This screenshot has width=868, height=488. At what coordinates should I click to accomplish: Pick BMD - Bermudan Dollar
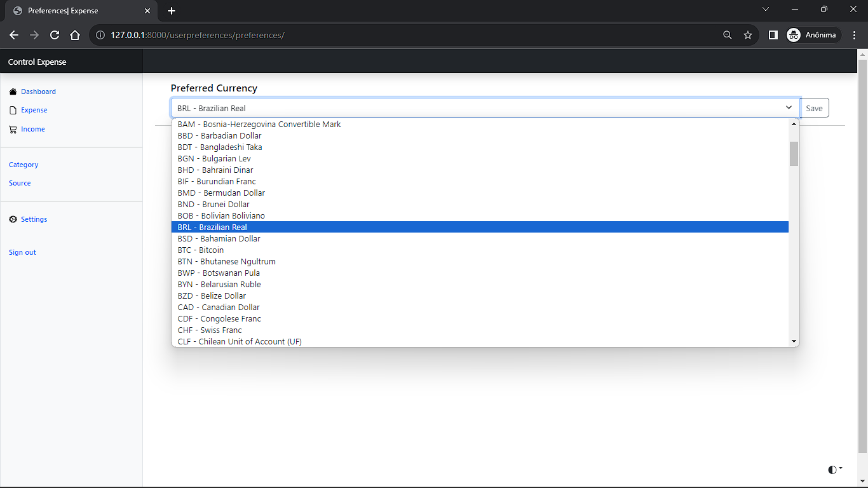click(480, 193)
